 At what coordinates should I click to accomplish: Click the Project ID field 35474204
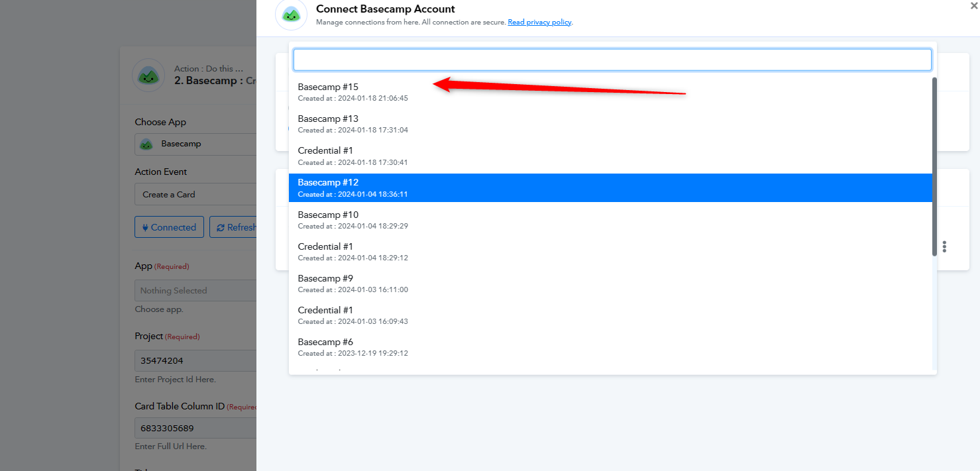click(195, 360)
